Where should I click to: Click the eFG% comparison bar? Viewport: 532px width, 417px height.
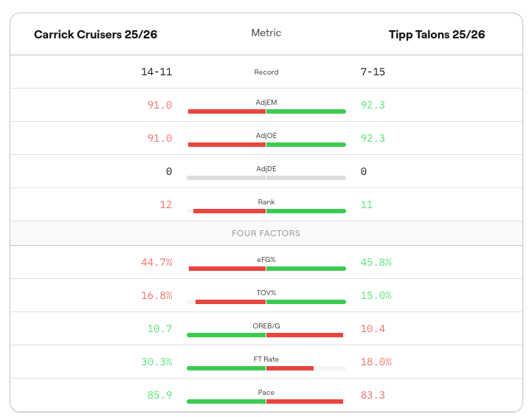coord(266,269)
